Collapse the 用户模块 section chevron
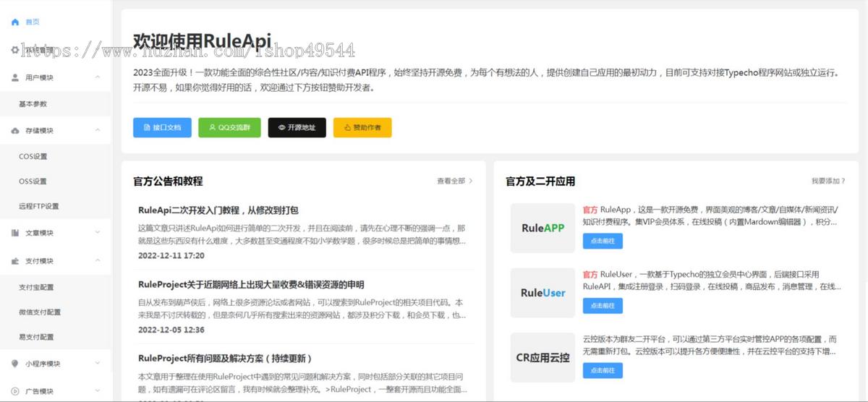This screenshot has height=402, width=868. 98,77
